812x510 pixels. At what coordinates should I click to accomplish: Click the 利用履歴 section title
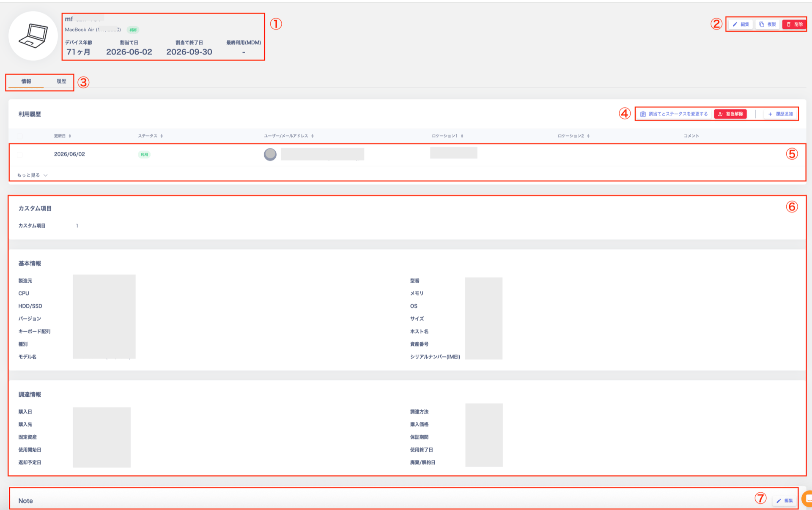[x=30, y=114]
